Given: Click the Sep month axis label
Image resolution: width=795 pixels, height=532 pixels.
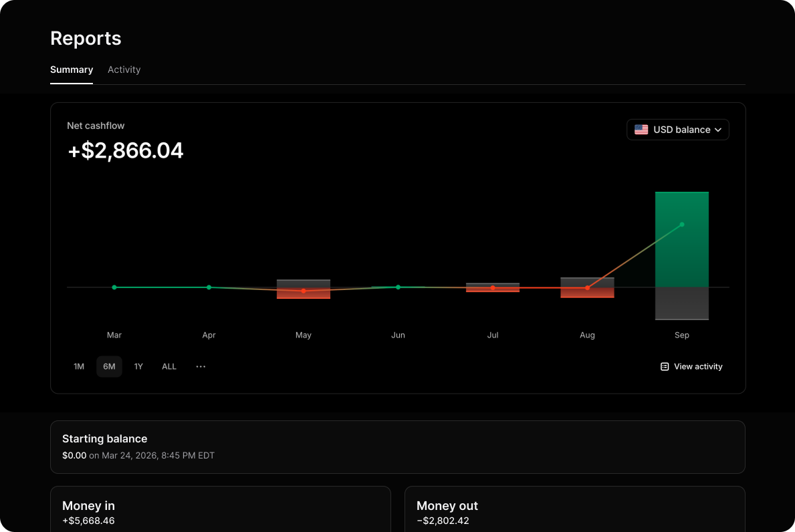Looking at the screenshot, I should pyautogui.click(x=682, y=335).
